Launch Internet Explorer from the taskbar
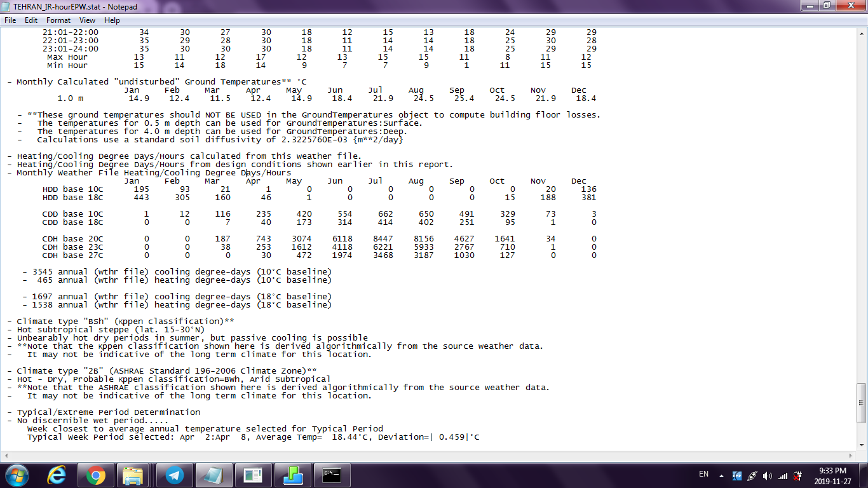 57,475
